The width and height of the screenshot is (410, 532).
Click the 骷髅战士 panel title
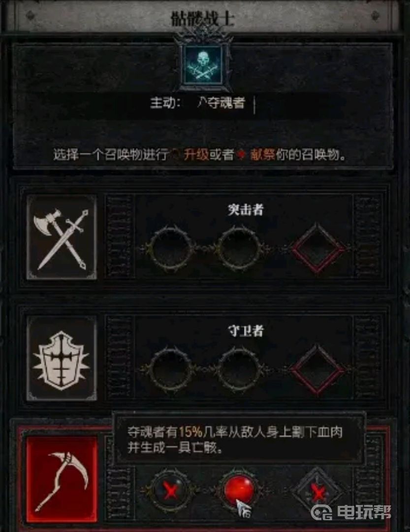pos(202,19)
